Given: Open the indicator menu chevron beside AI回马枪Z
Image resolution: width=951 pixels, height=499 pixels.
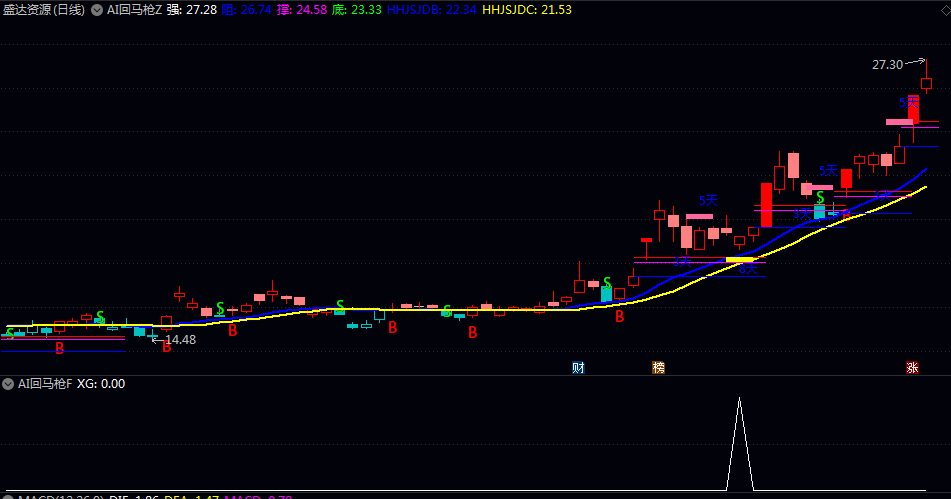Looking at the screenshot, I should 97,10.
